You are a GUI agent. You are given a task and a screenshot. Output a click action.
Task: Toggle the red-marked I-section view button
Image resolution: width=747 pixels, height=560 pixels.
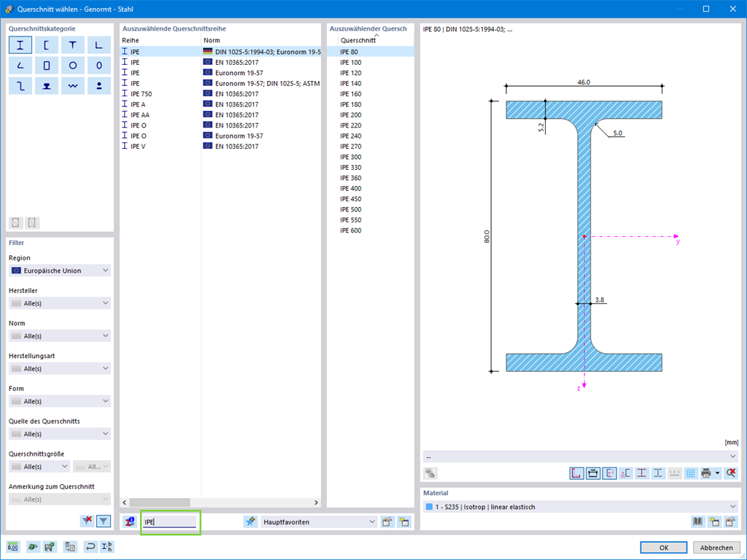(642, 473)
